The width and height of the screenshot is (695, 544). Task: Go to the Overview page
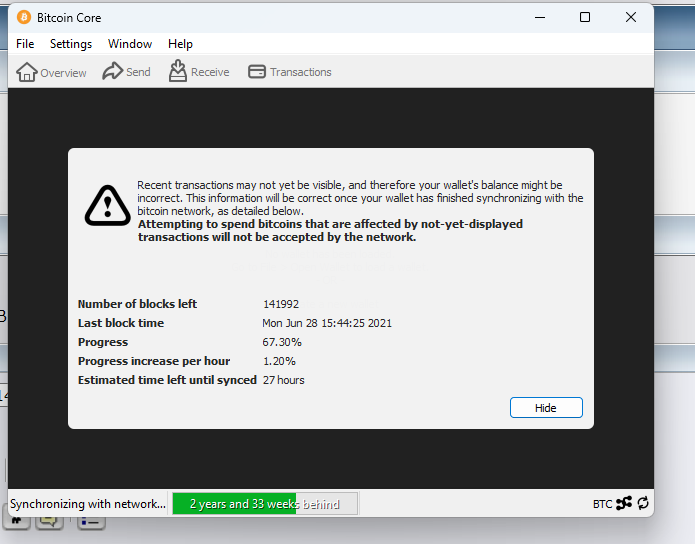coord(51,72)
